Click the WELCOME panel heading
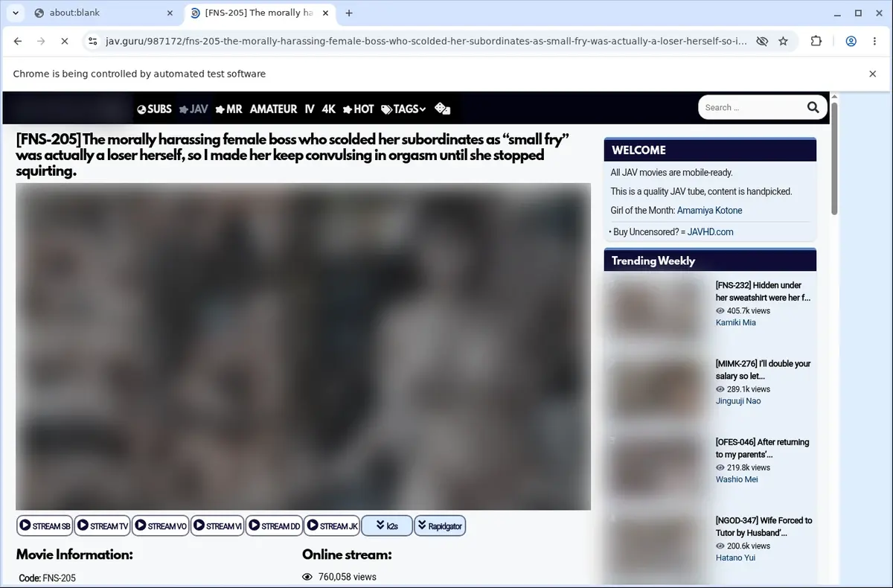Viewport: 893px width, 588px height. pyautogui.click(x=638, y=150)
